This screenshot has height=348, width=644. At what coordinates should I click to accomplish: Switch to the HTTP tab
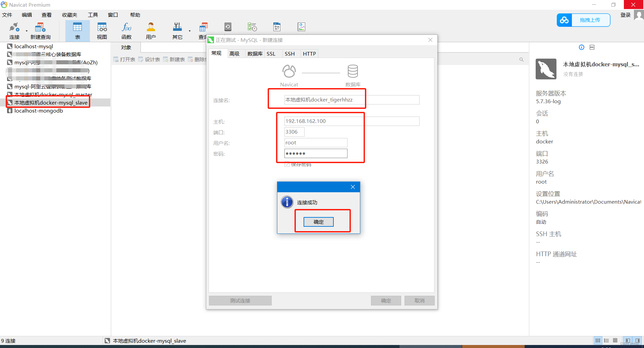coord(310,54)
